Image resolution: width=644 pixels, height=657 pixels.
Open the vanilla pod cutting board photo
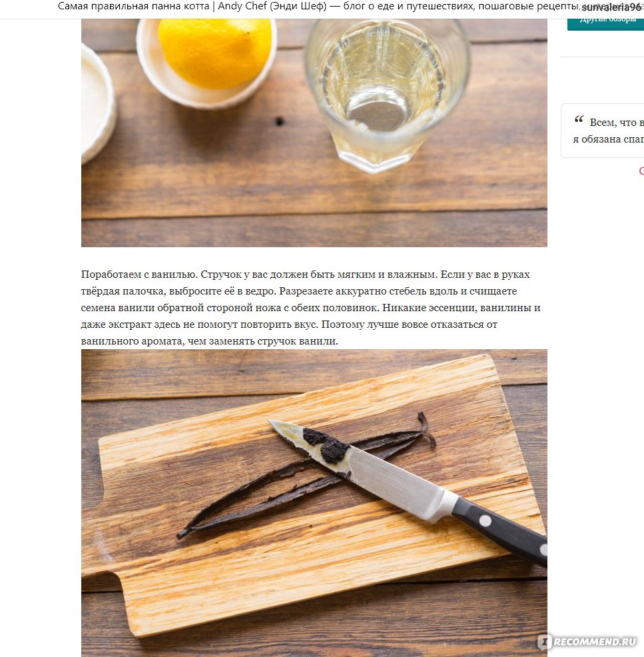314,503
